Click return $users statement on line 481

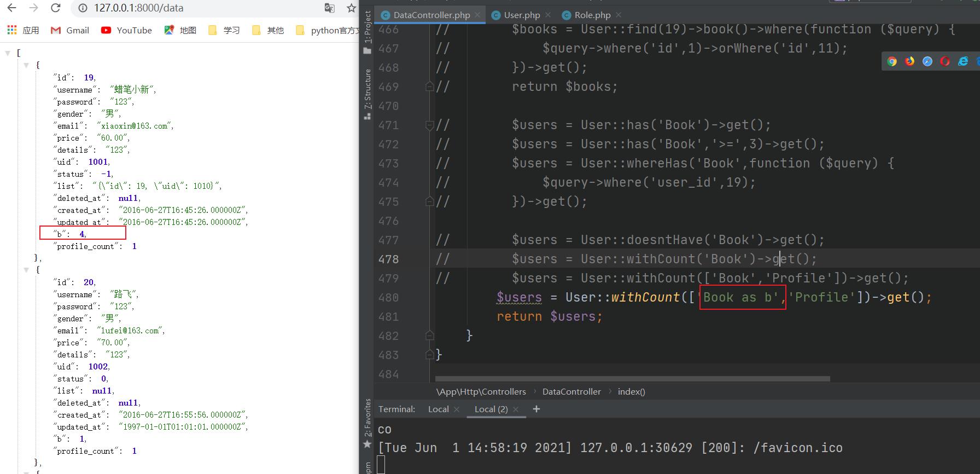(550, 316)
